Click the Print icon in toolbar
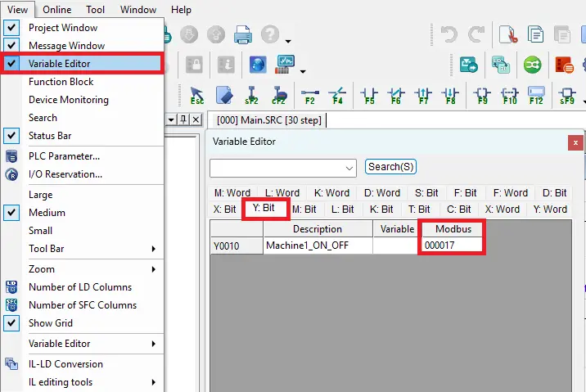The image size is (586, 392). [x=243, y=34]
